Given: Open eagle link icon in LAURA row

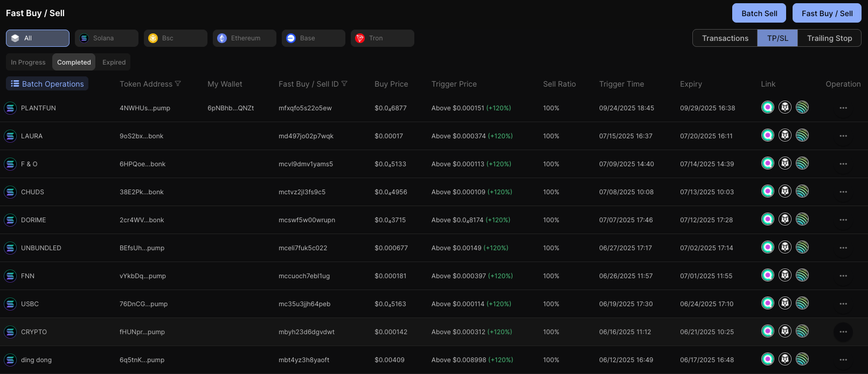Looking at the screenshot, I should (785, 135).
